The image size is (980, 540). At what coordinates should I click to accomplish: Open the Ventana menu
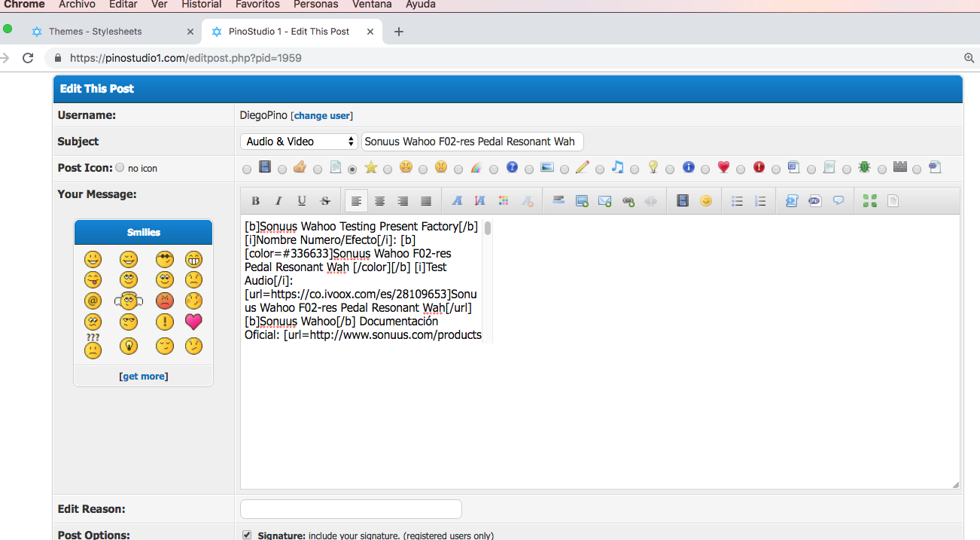tap(372, 5)
